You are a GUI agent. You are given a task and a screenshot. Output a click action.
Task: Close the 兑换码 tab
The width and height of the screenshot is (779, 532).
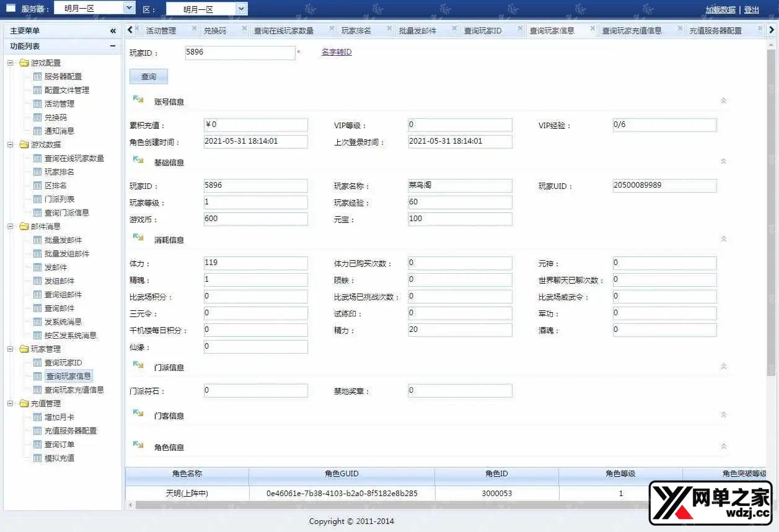[x=244, y=28]
